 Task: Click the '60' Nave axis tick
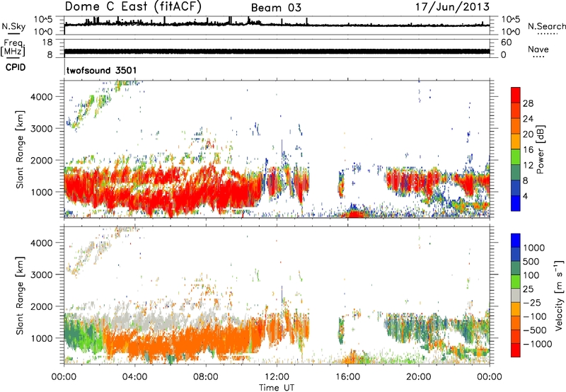click(506, 42)
